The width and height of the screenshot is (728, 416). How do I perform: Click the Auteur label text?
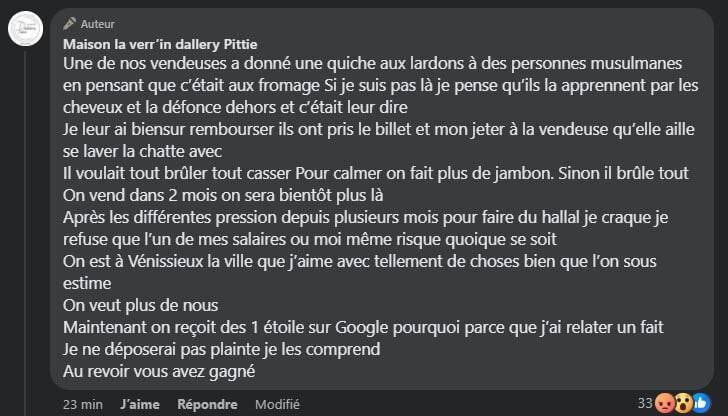pos(98,23)
